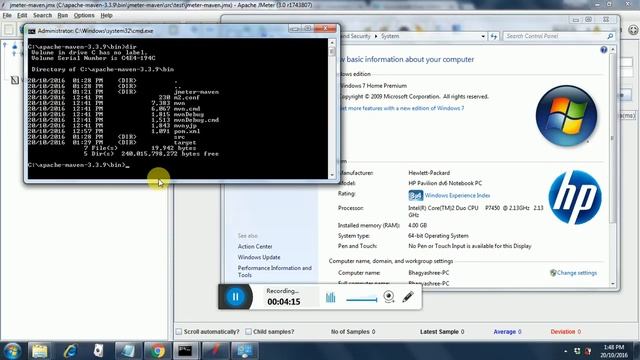Switch to Google Chrome in the taskbar
This screenshot has width=640, height=360.
tap(158, 351)
